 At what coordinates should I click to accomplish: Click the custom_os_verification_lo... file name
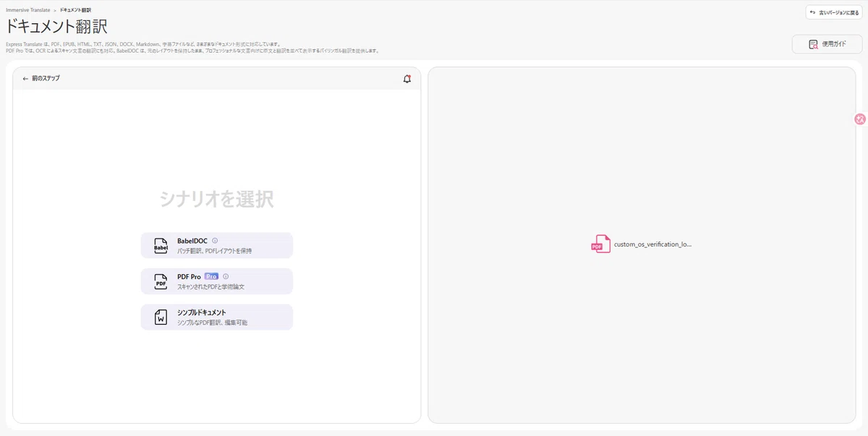[x=653, y=244]
